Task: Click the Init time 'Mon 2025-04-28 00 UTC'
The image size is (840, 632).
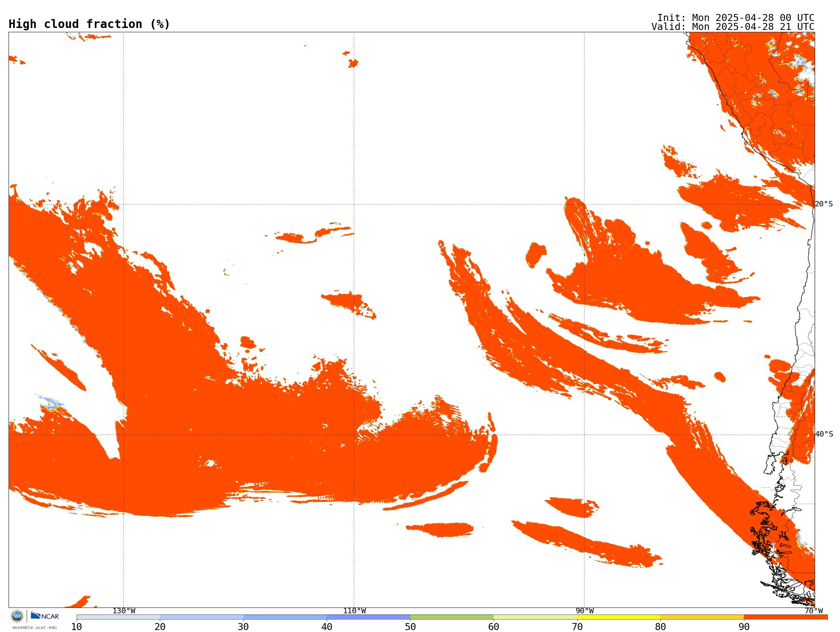Action: (753, 18)
